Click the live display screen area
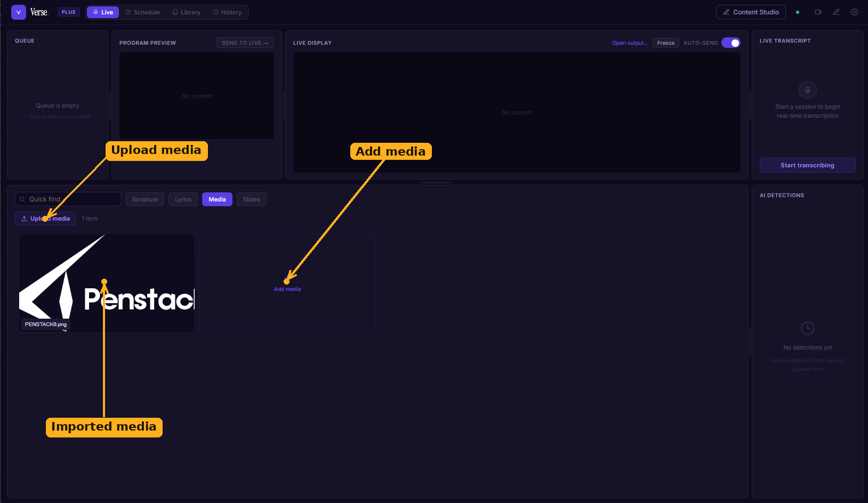868x503 pixels. (517, 112)
